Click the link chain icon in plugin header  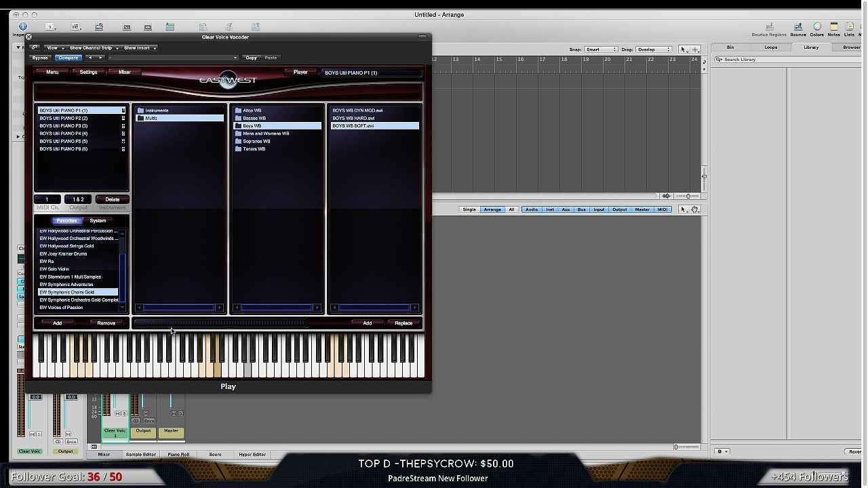tap(35, 47)
